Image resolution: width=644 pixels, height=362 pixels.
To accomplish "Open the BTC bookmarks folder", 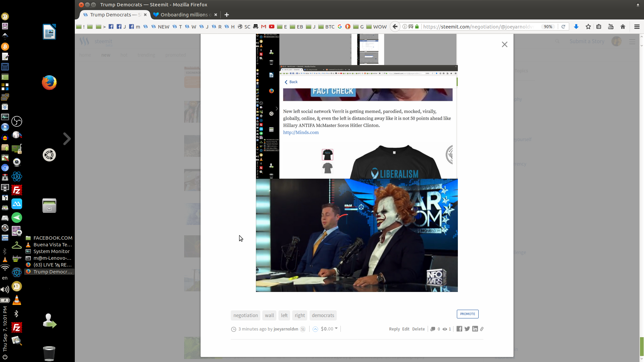I will (326, 26).
